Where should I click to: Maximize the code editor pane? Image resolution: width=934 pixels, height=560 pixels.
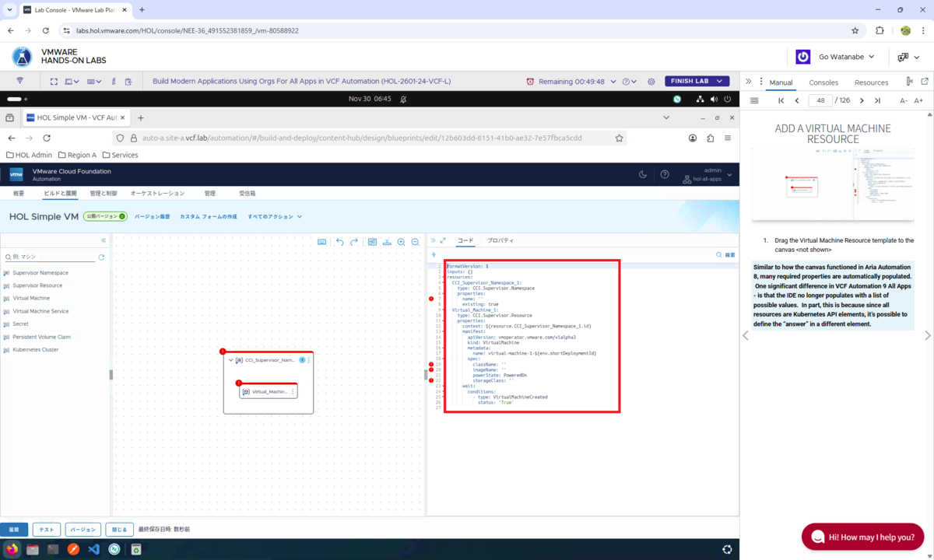(x=443, y=240)
